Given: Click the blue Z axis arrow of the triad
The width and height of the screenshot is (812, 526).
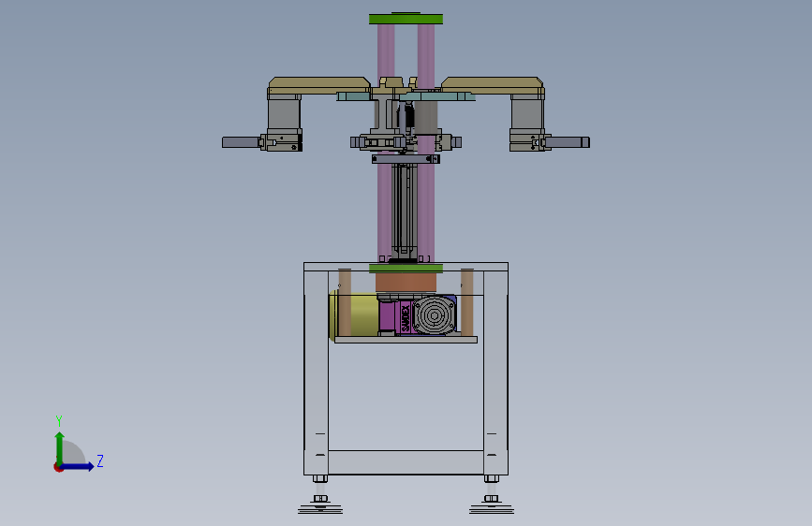Looking at the screenshot, I should click(x=78, y=466).
